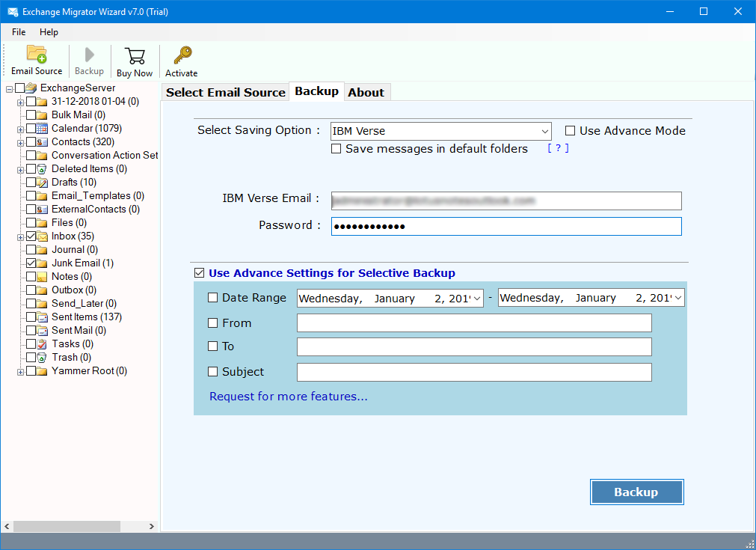The width and height of the screenshot is (756, 550).
Task: Open Request for more features link
Action: [x=289, y=396]
